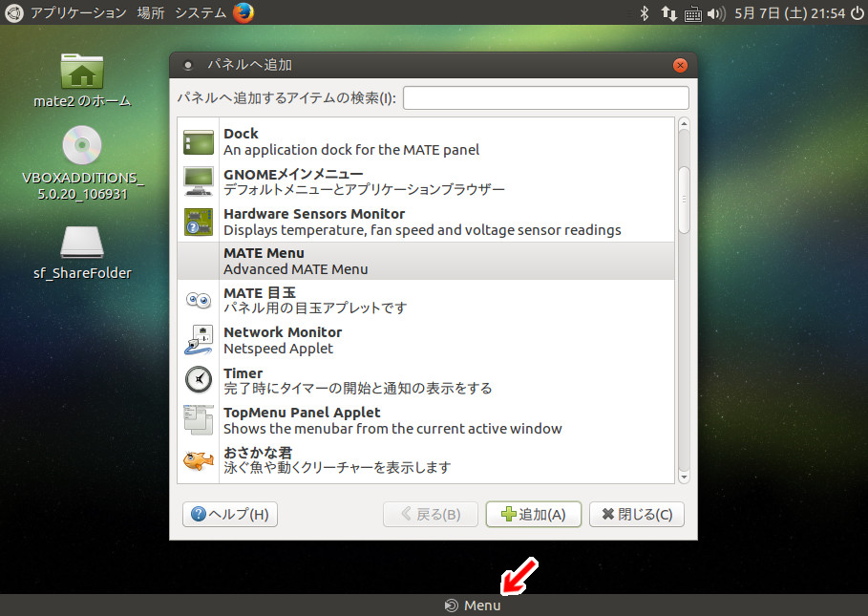The width and height of the screenshot is (868, 616).
Task: Click the scrollbar down arrow
Action: tap(685, 478)
